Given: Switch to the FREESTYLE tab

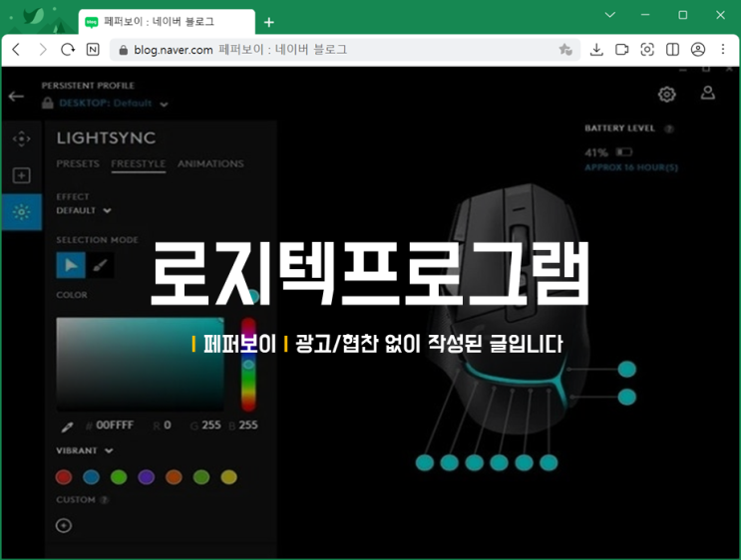Looking at the screenshot, I should [x=139, y=164].
